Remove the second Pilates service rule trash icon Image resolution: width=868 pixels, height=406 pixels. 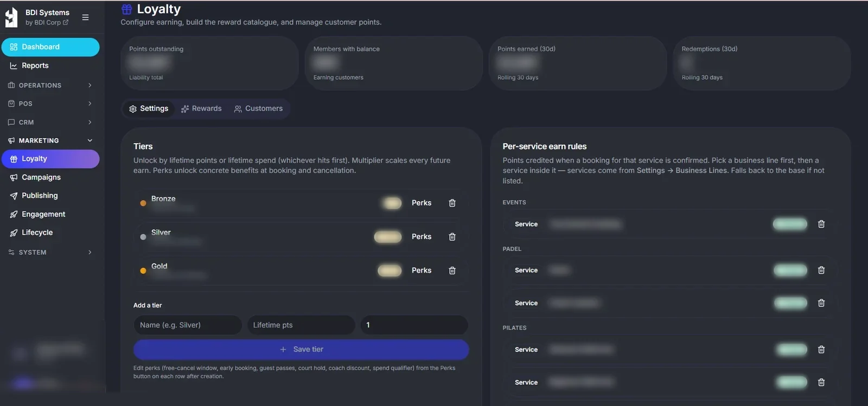point(821,382)
